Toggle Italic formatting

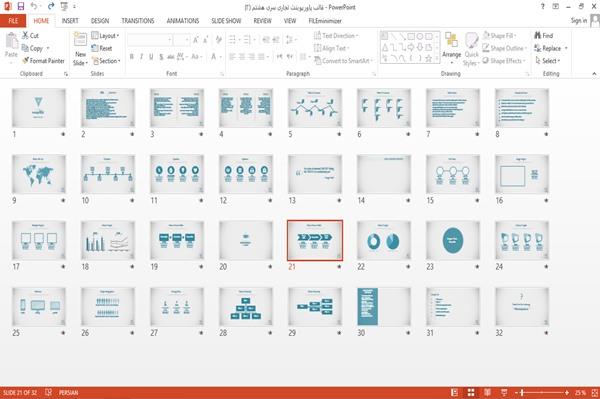(141, 57)
